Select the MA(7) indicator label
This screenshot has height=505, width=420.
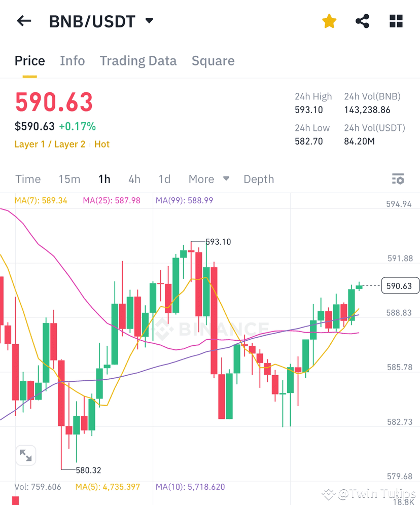41,200
